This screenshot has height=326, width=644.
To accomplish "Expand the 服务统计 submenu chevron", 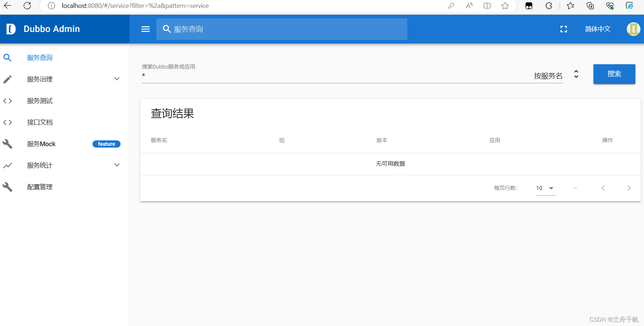I will [x=117, y=165].
